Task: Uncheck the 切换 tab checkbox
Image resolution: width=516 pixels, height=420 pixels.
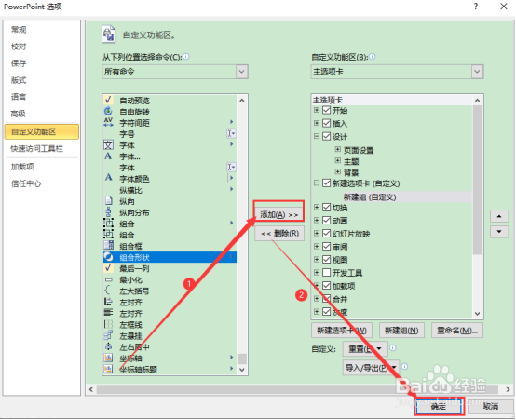Action: pos(326,207)
